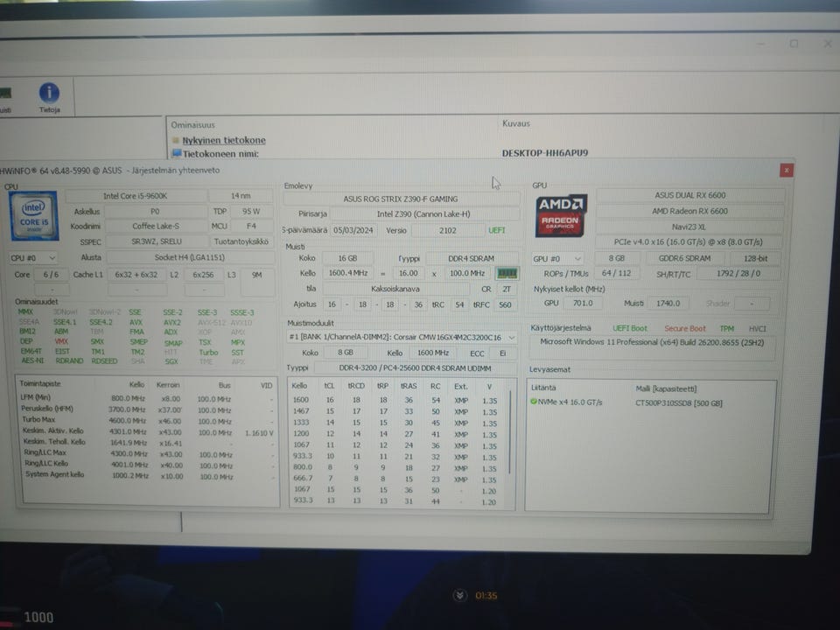Click the BIOS date 05/03/2024 field

point(353,230)
